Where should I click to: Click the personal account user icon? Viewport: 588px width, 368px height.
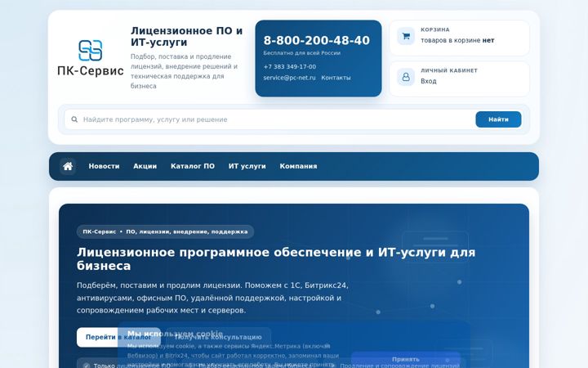(406, 77)
